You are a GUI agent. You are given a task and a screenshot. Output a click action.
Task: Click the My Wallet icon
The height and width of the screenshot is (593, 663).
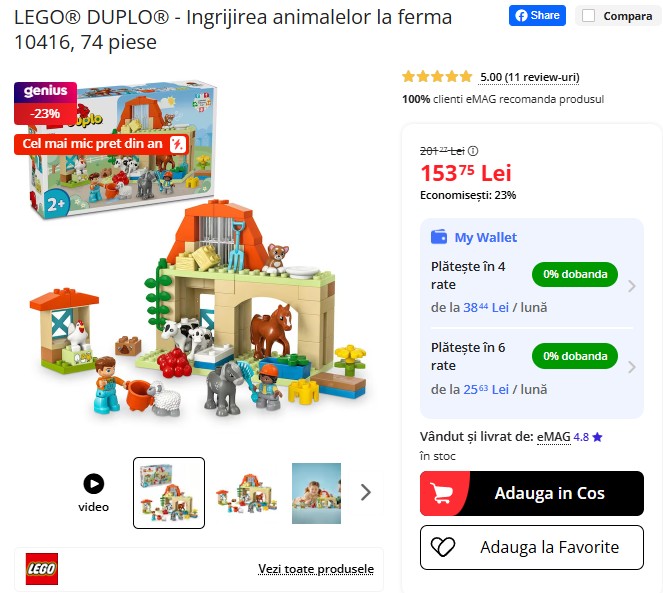click(x=439, y=237)
